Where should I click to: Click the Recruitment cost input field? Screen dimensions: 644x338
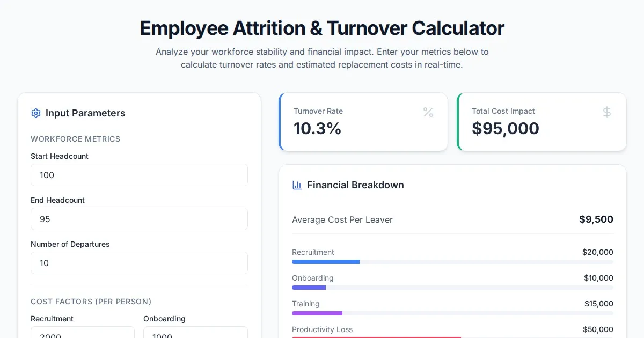(x=82, y=333)
